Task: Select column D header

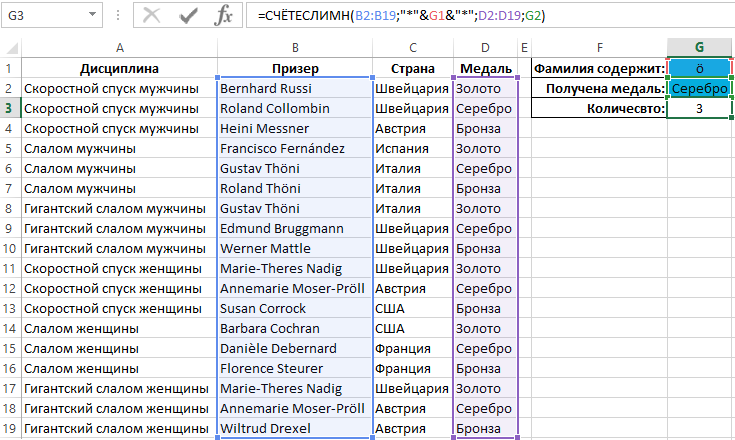Action: (484, 47)
